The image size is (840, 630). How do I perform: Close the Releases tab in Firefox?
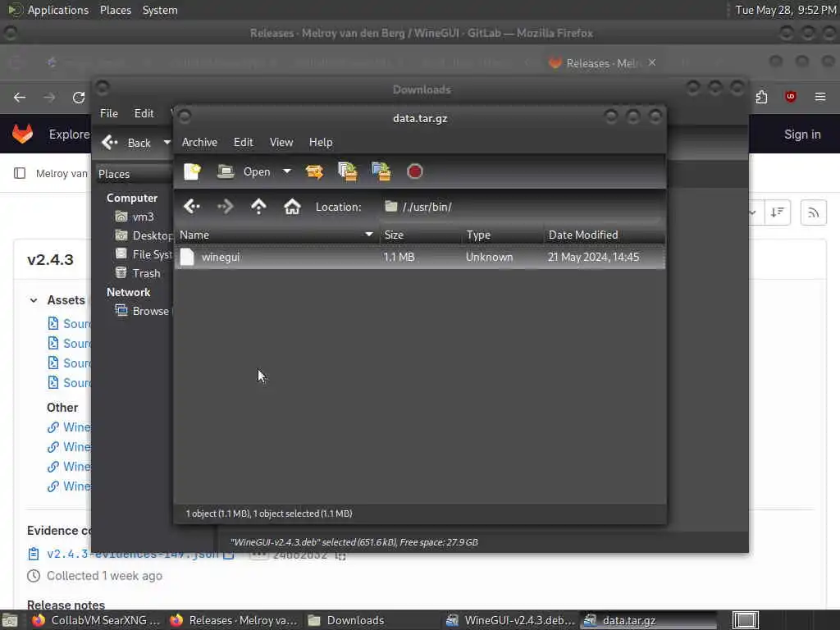[652, 62]
